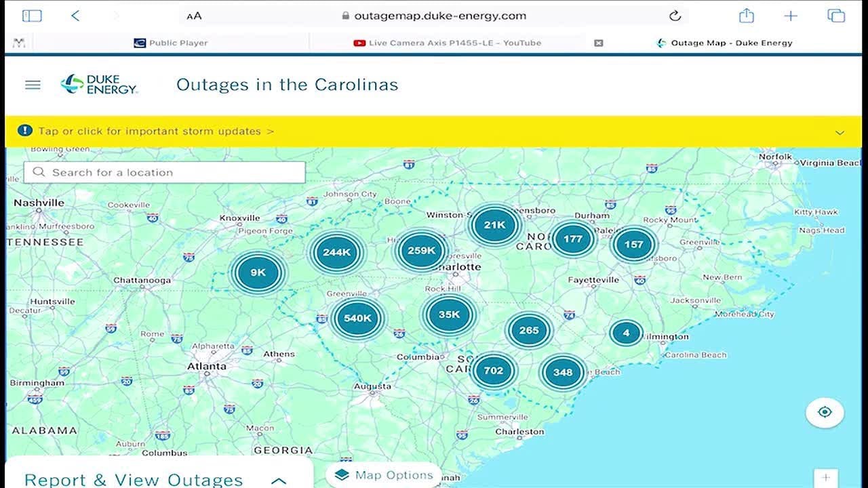Close the YouTube tab with the X
868x488 pixels.
598,43
